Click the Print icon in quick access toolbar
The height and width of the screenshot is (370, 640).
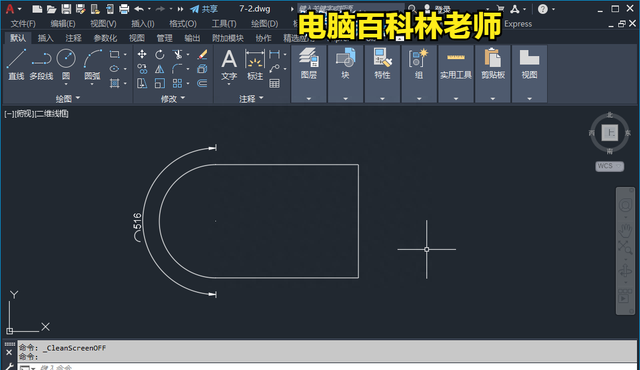pos(124,9)
